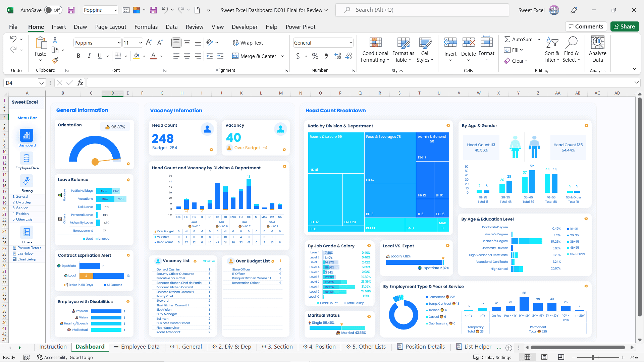644x362 pixels.
Task: Click the Increase Indent icon
Action: tap(220, 56)
